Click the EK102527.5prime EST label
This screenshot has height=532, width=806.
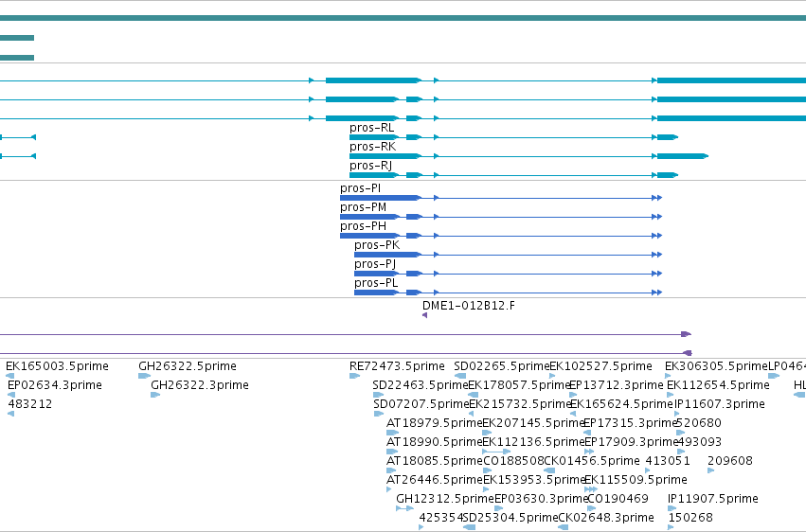coord(600,366)
